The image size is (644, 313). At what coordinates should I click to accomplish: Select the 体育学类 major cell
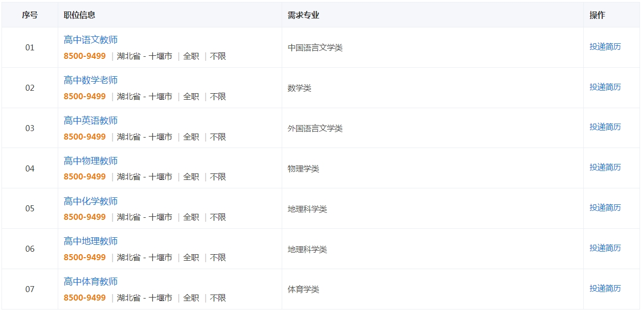(x=303, y=290)
